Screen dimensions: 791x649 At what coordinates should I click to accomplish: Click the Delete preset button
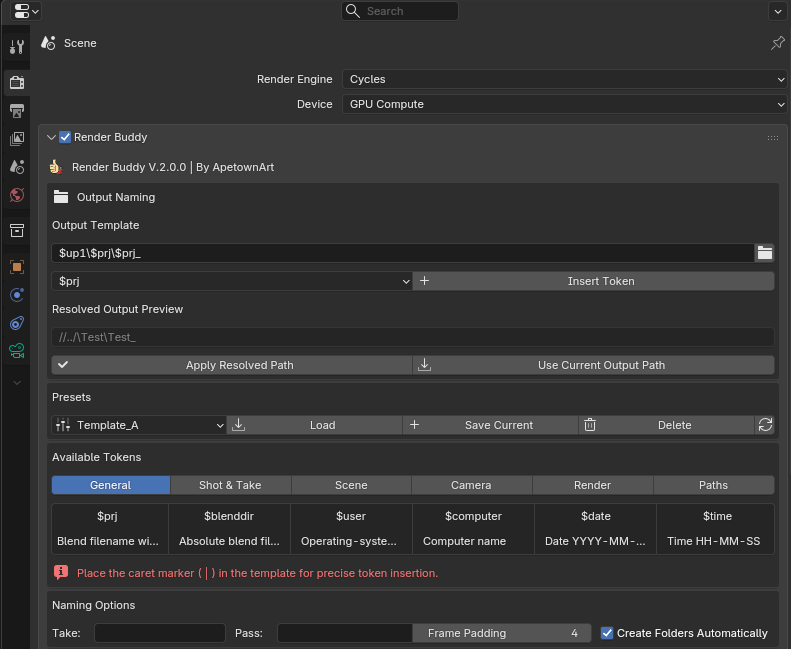(666, 425)
